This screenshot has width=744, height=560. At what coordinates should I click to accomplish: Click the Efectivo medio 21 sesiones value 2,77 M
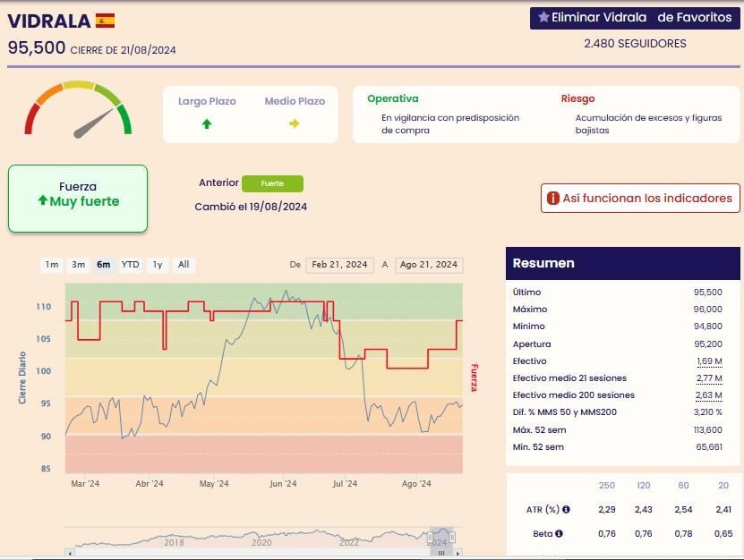pyautogui.click(x=709, y=378)
